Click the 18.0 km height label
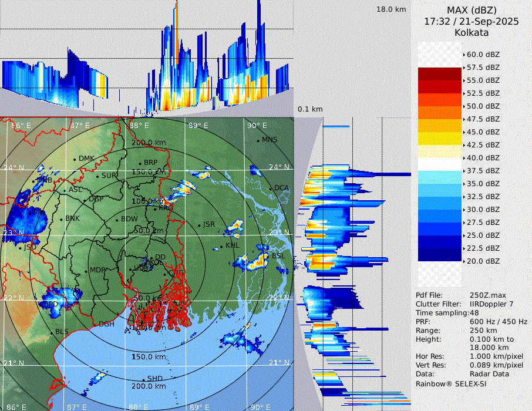The width and height of the screenshot is (532, 411). tap(391, 9)
